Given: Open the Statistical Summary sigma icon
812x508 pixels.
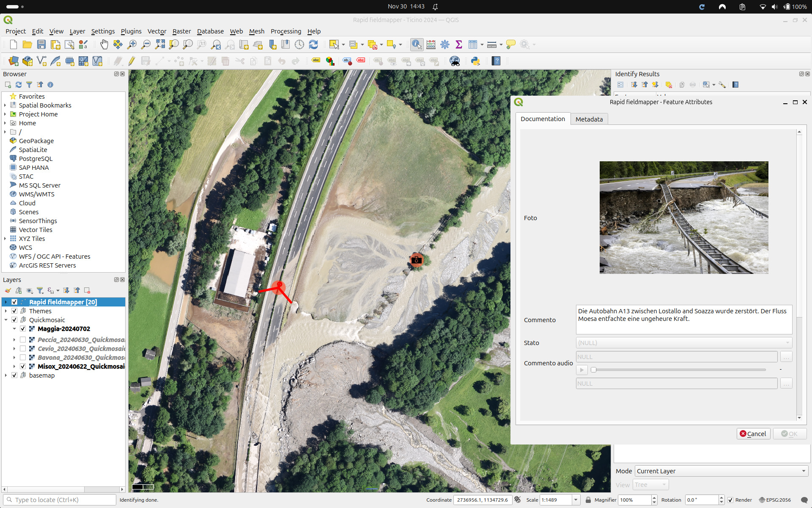Looking at the screenshot, I should [x=459, y=44].
